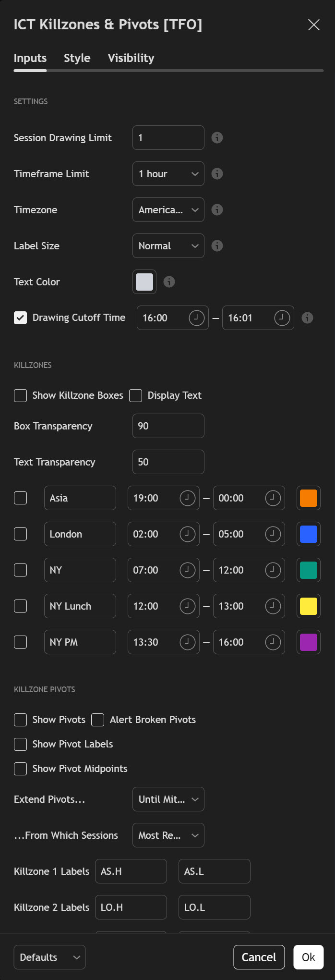Open clock picker for NY PM start time
The image size is (335, 980).
(187, 642)
